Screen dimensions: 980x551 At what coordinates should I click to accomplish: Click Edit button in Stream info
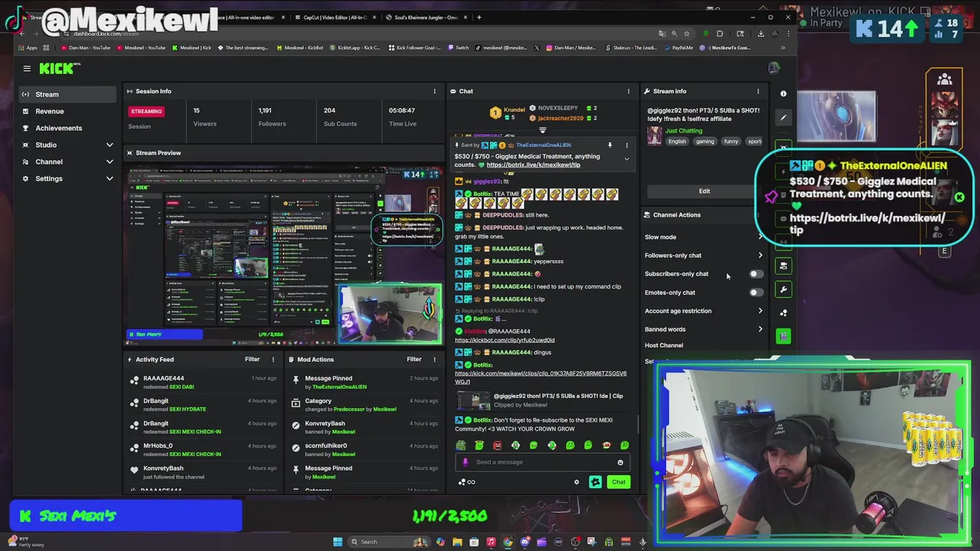tap(704, 191)
